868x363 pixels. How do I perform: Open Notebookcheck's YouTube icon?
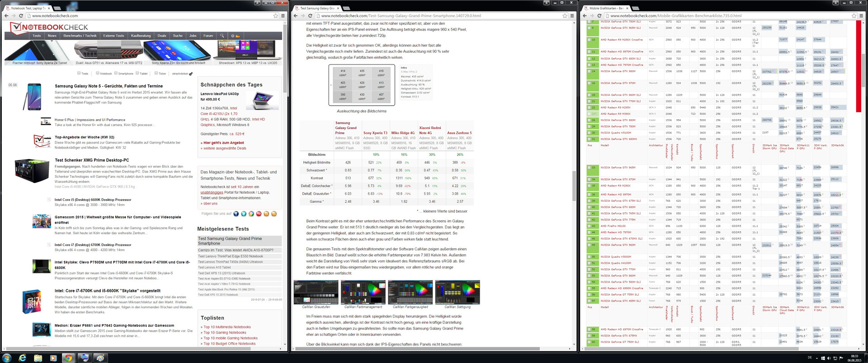[x=259, y=214]
